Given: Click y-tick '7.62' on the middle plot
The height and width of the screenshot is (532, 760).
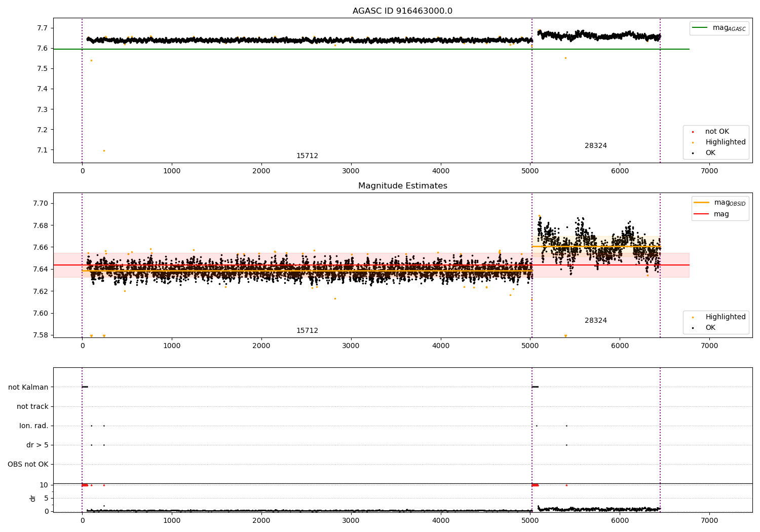Looking at the screenshot, I should 41,291.
